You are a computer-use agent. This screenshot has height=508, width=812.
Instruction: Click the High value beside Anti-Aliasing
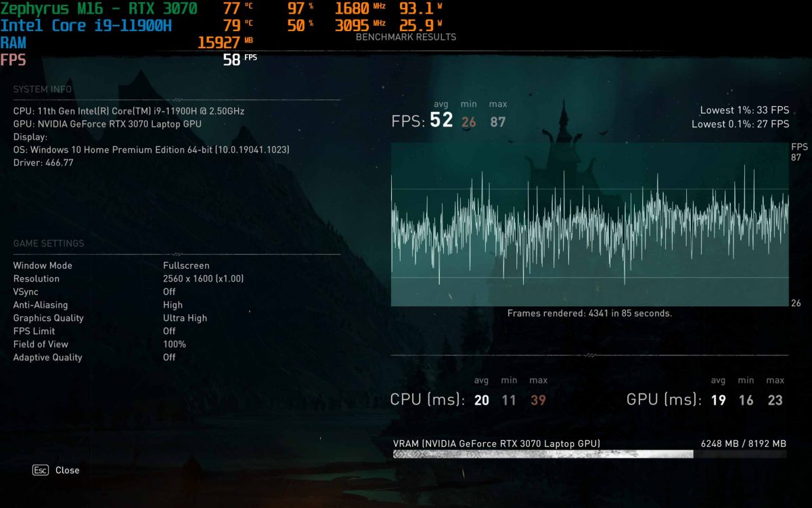[173, 305]
